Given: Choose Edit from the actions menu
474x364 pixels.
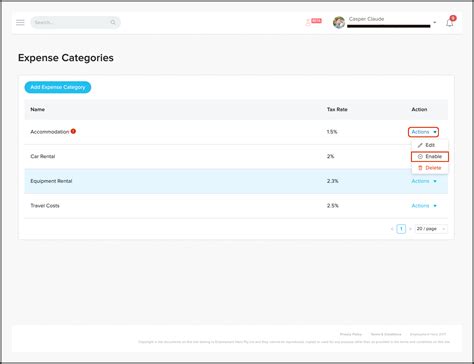Looking at the screenshot, I should (430, 145).
